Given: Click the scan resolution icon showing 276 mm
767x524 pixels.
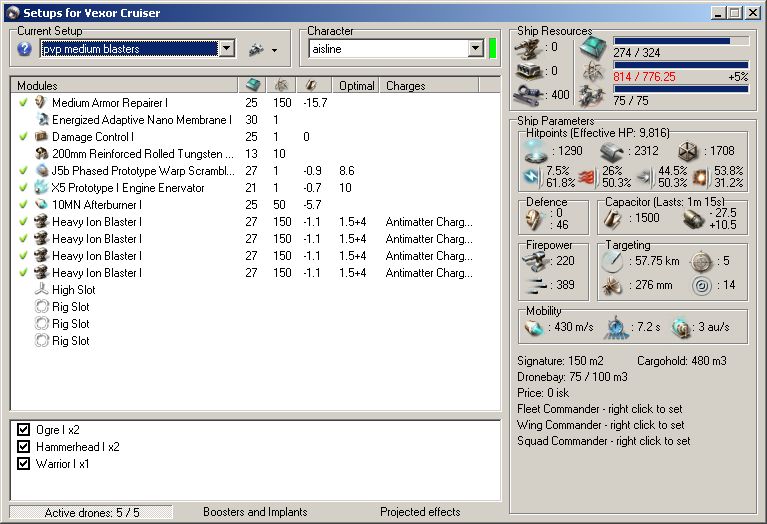Looking at the screenshot, I should [611, 285].
